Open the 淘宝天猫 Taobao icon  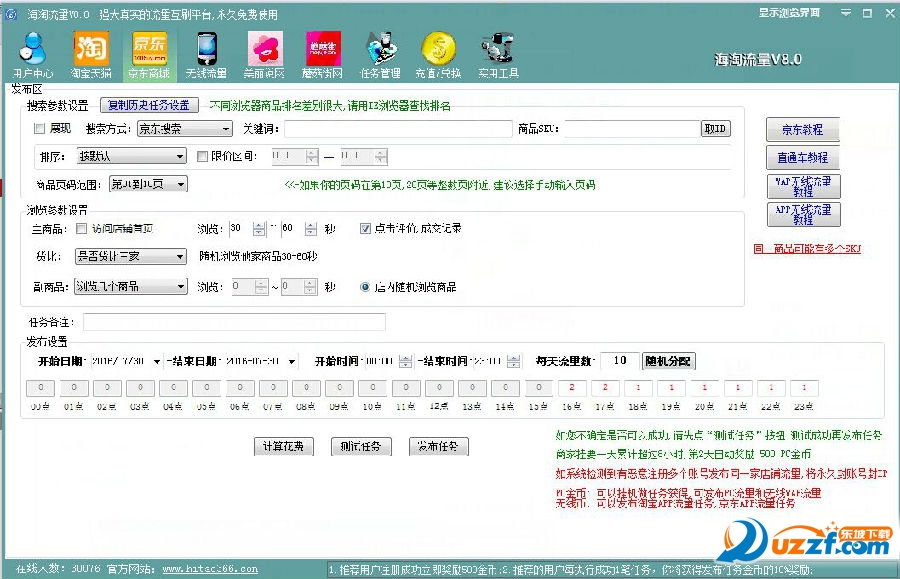pyautogui.click(x=91, y=55)
